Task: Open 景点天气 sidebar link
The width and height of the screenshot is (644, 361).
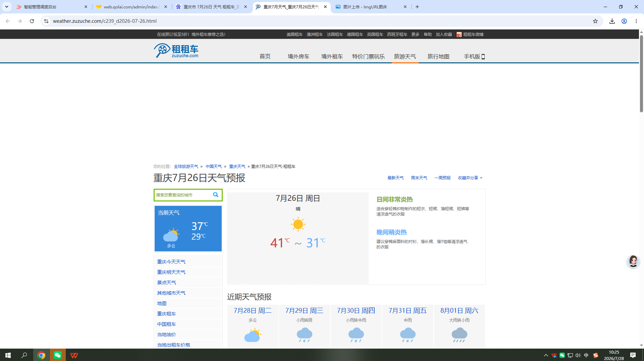Action: (x=166, y=283)
